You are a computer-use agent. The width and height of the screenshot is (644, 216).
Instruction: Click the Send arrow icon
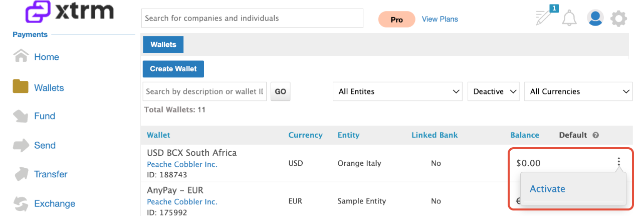tap(21, 145)
